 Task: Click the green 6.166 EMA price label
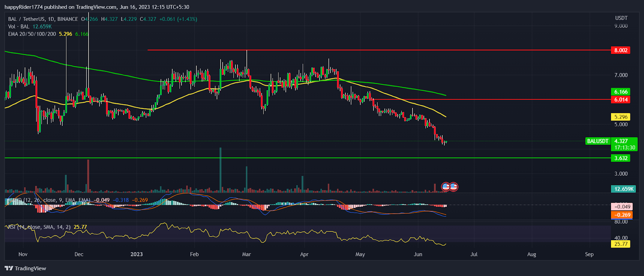621,92
